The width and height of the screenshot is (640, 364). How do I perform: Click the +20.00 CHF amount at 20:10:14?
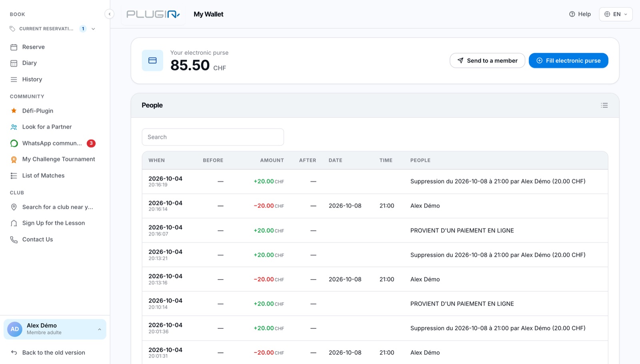click(x=269, y=304)
